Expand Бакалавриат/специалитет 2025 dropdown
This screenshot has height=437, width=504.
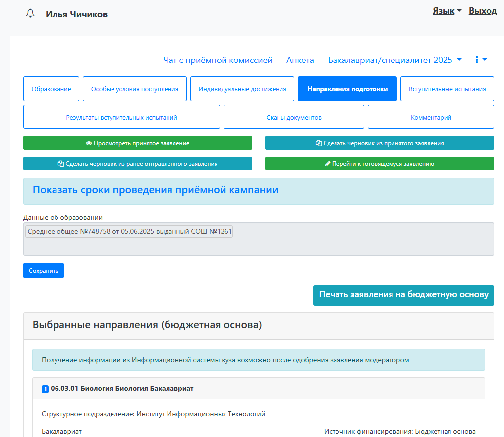395,60
